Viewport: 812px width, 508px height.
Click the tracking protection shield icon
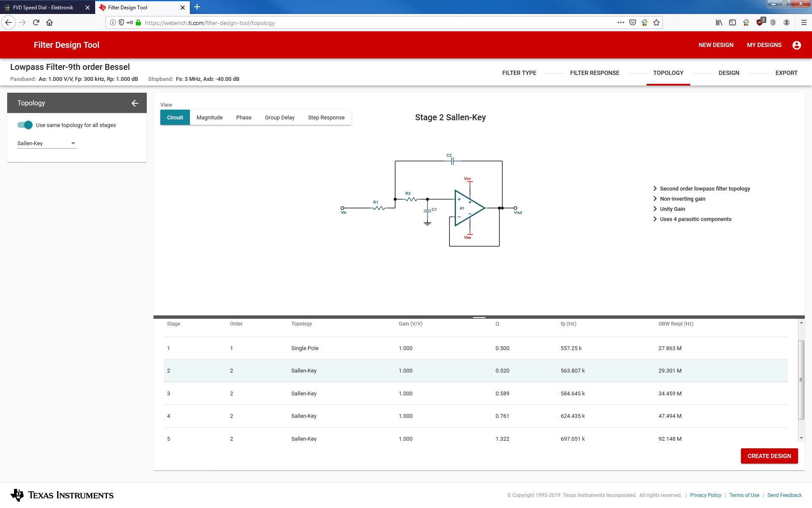click(x=121, y=23)
